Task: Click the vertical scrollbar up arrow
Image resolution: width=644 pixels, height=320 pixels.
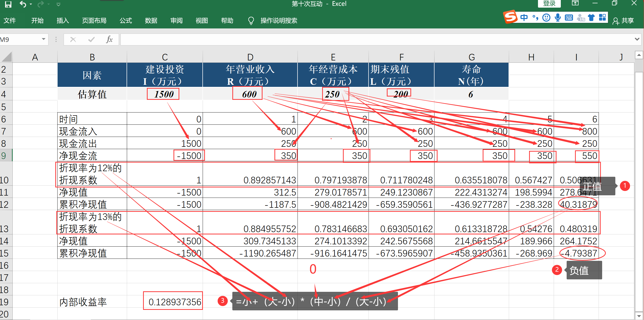Action: coord(639,55)
